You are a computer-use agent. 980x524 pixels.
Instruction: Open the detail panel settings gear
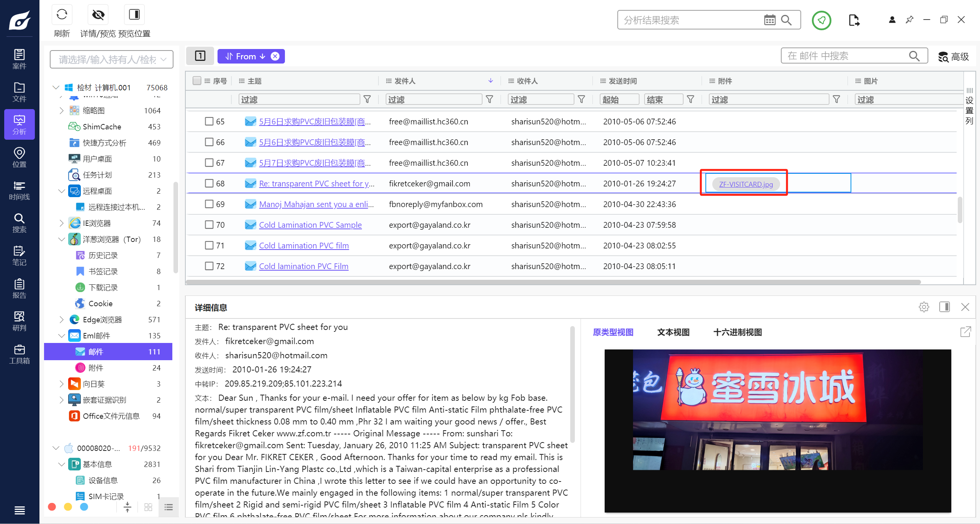point(924,307)
